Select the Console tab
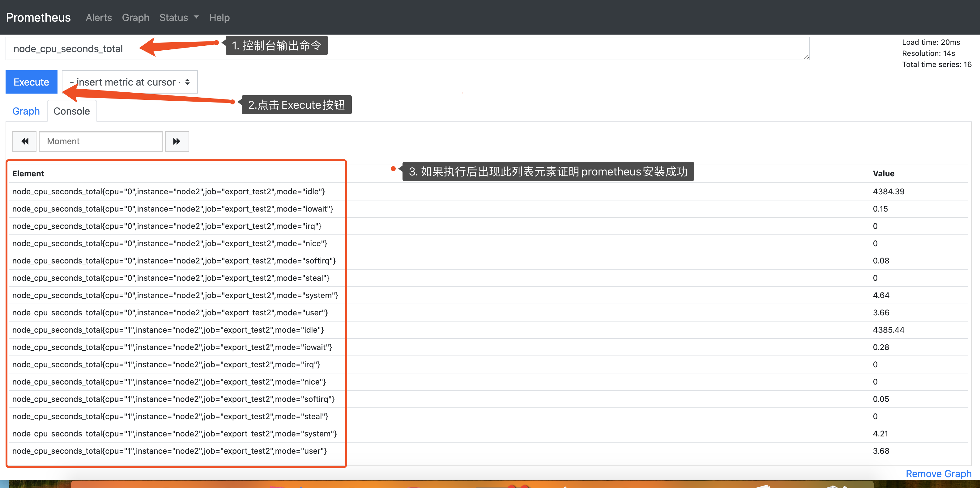The width and height of the screenshot is (980, 488). tap(71, 111)
